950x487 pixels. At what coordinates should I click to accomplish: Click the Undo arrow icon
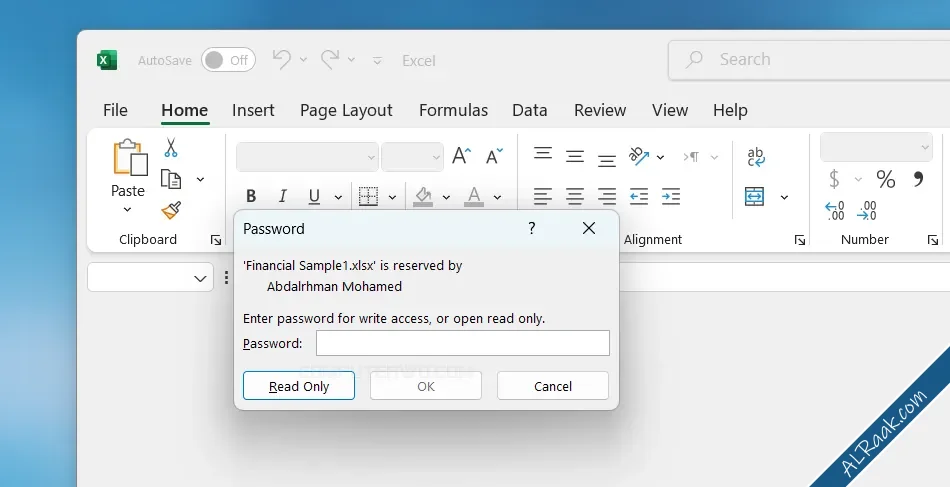tap(282, 59)
